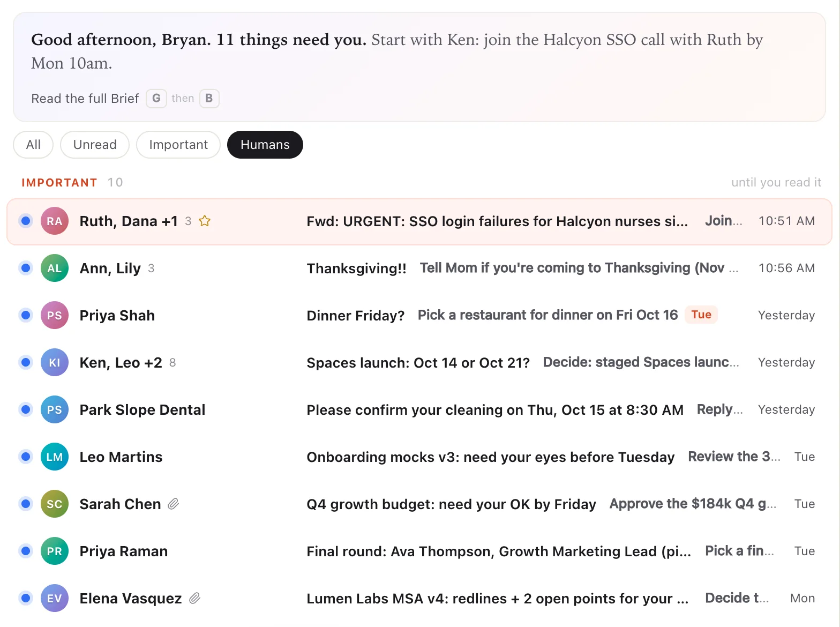Click the RA avatar for Ruth, Dana
This screenshot has height=627, width=840.
coord(55,221)
